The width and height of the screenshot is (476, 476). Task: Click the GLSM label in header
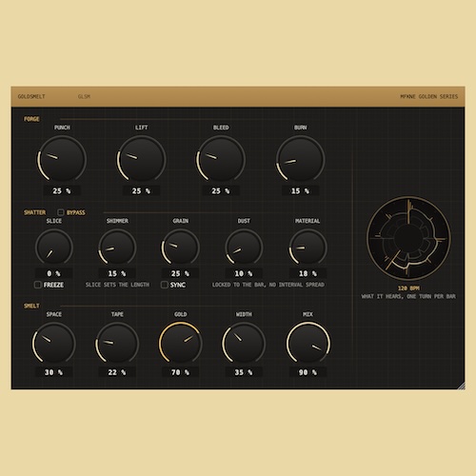pyautogui.click(x=84, y=96)
